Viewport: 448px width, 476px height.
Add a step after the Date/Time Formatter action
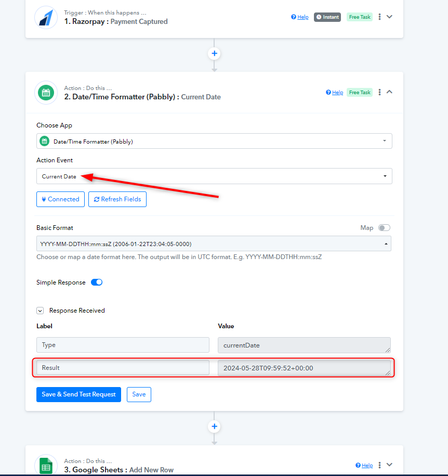click(x=215, y=427)
